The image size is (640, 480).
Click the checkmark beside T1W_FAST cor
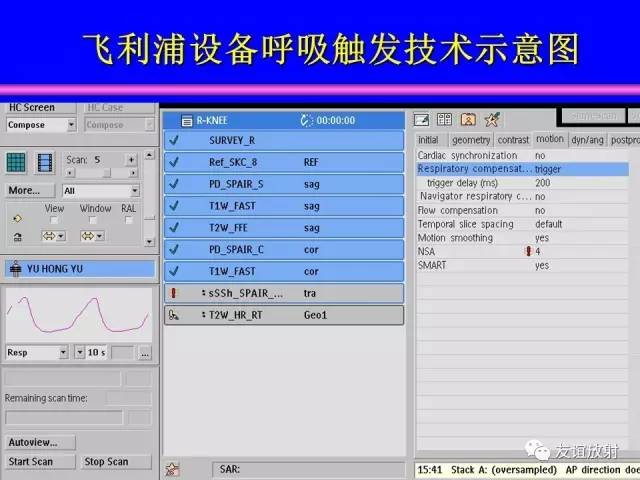[x=174, y=271]
